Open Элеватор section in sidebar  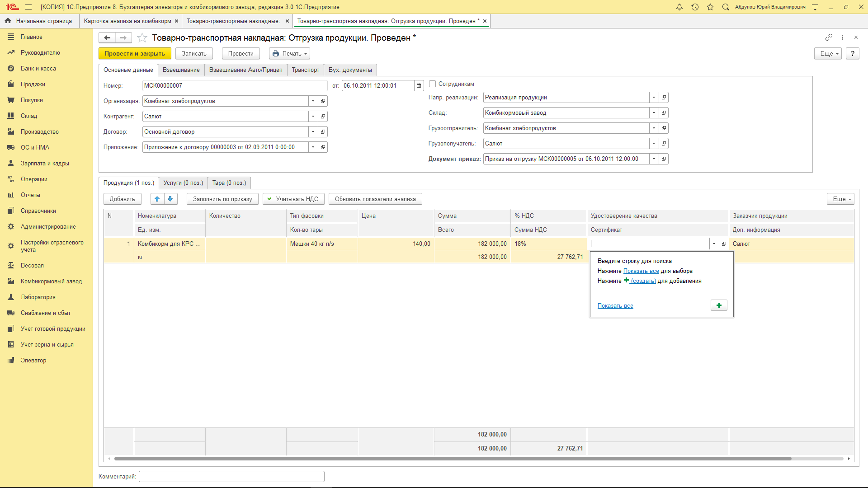pyautogui.click(x=33, y=360)
